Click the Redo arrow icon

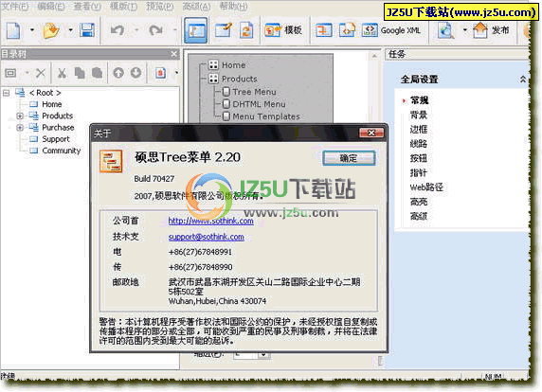point(156,30)
